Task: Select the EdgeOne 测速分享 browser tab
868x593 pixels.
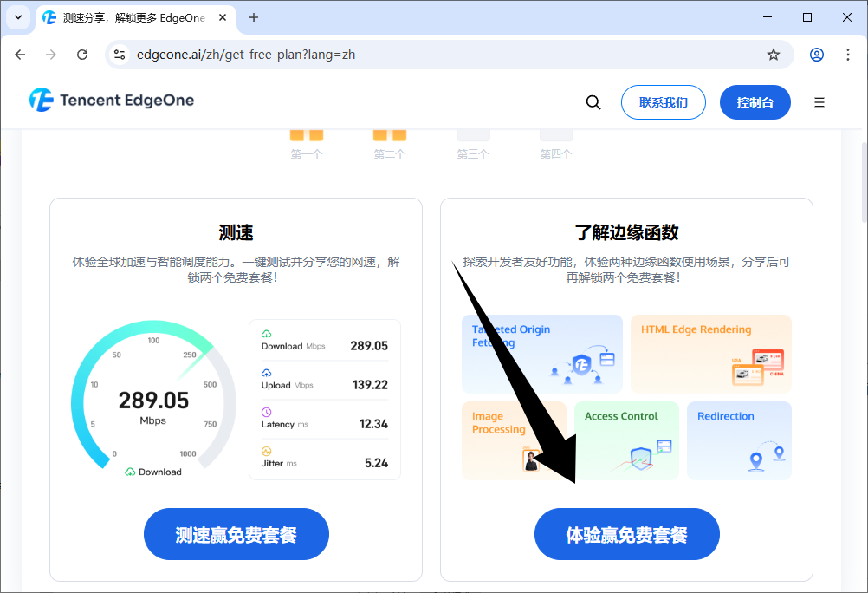Action: (x=130, y=17)
